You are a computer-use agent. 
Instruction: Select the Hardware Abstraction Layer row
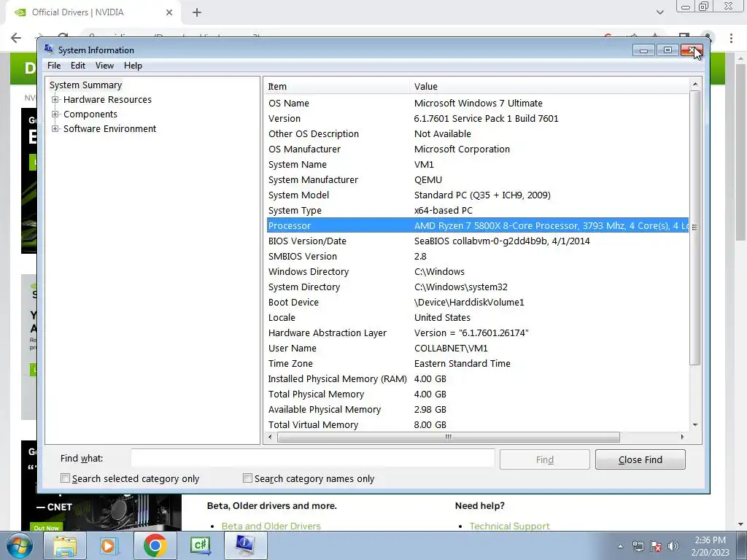click(477, 332)
